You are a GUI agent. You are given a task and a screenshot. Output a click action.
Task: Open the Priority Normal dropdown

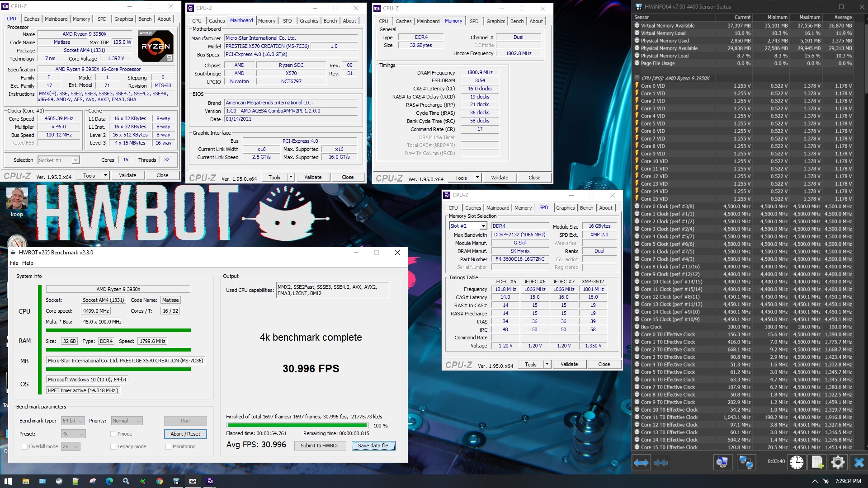[127, 421]
